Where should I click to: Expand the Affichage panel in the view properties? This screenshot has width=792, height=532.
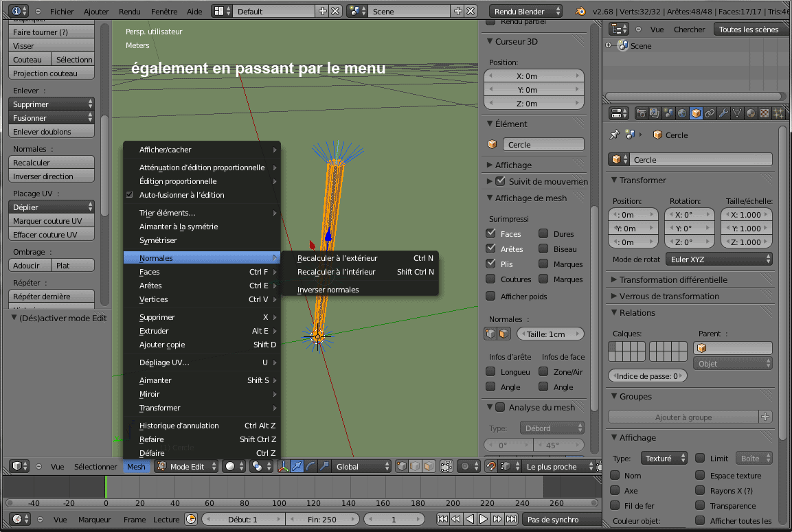[x=490, y=165]
